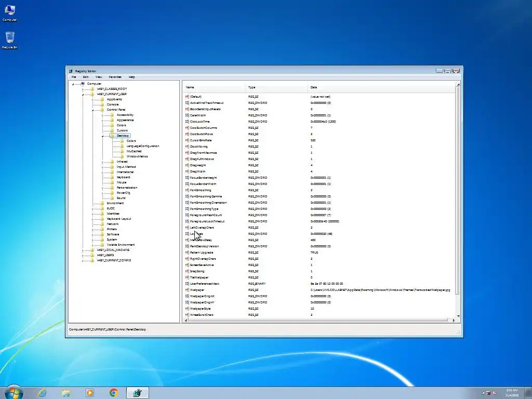
Task: Click the Data column header
Action: [381, 87]
